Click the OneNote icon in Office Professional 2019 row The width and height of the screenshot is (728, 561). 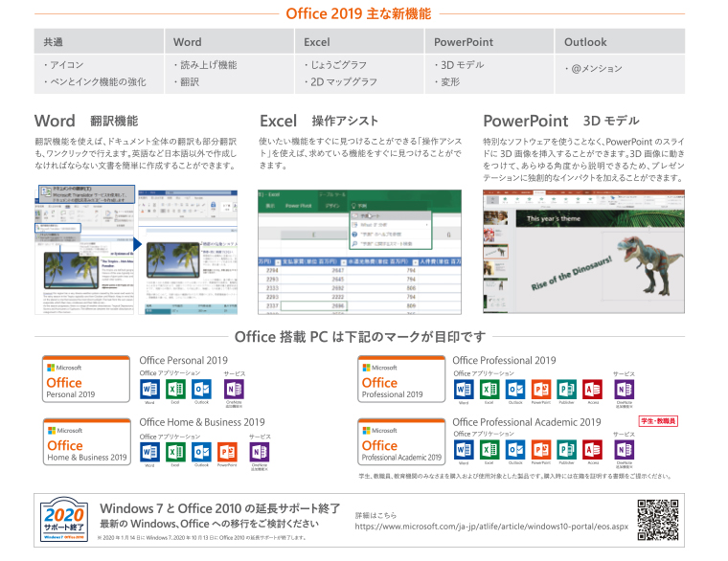tap(625, 390)
